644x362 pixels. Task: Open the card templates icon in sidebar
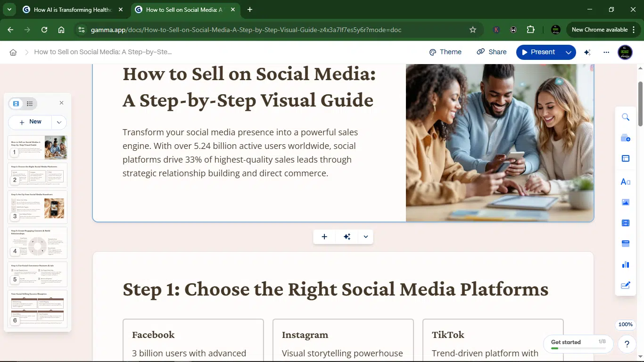coord(626,138)
